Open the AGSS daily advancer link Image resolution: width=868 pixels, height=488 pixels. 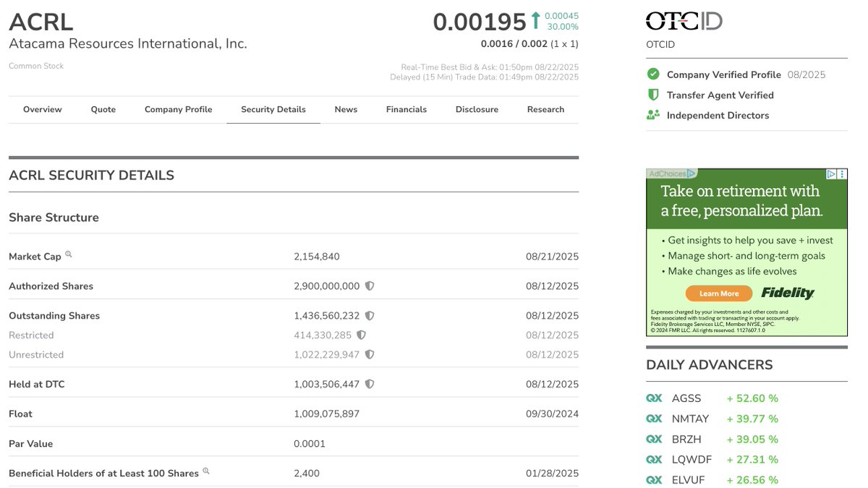686,398
